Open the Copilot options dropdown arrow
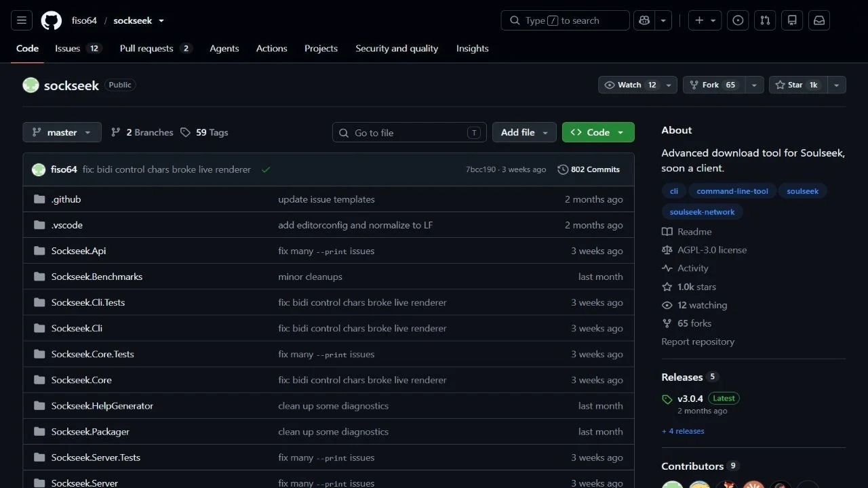The width and height of the screenshot is (868, 488). point(663,20)
